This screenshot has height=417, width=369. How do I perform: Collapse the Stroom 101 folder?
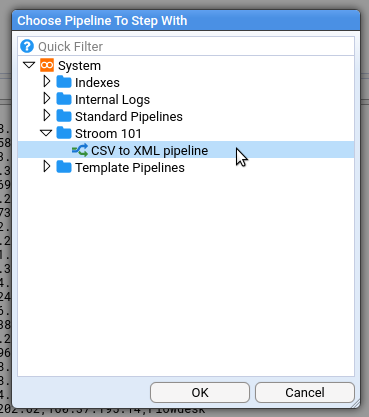tap(46, 133)
